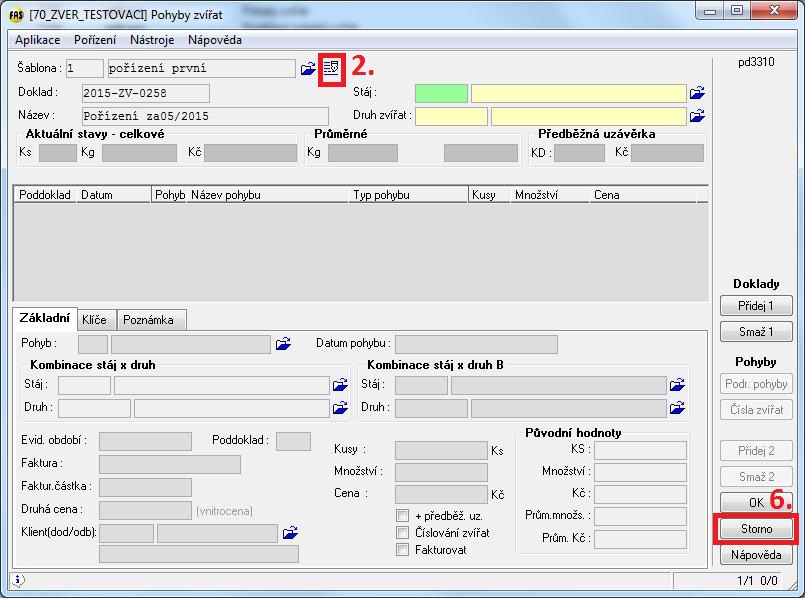Viewport: 805px width, 598px height.
Task: Click the Přidej 1 button
Action: tap(757, 306)
